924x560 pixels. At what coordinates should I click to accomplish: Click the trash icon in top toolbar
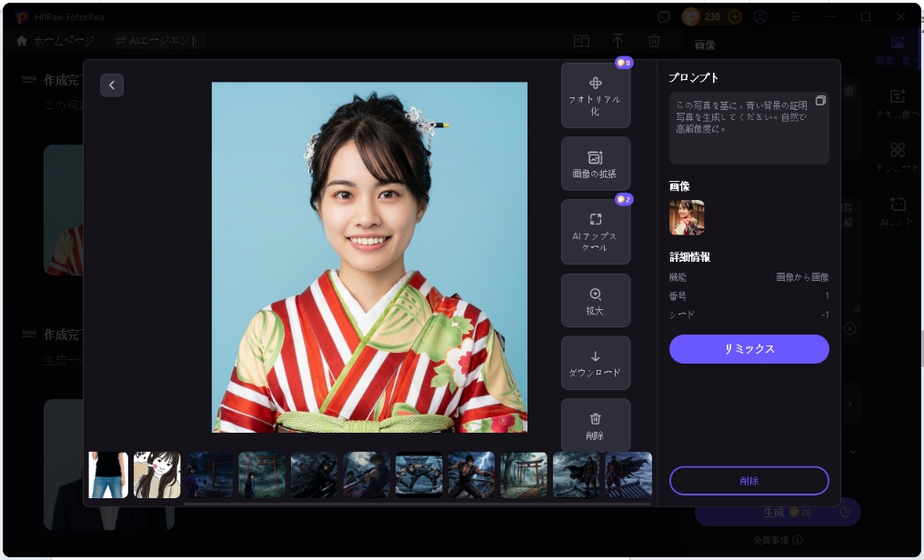(x=654, y=41)
